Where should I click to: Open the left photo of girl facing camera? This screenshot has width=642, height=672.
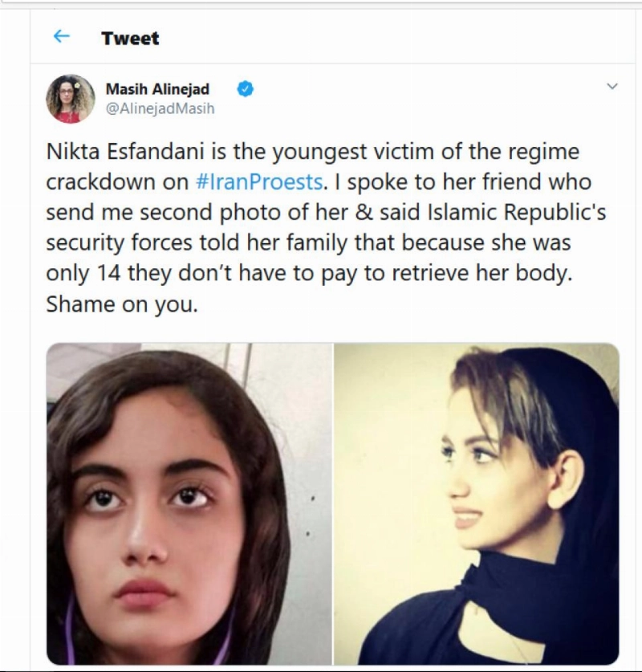pos(189,504)
